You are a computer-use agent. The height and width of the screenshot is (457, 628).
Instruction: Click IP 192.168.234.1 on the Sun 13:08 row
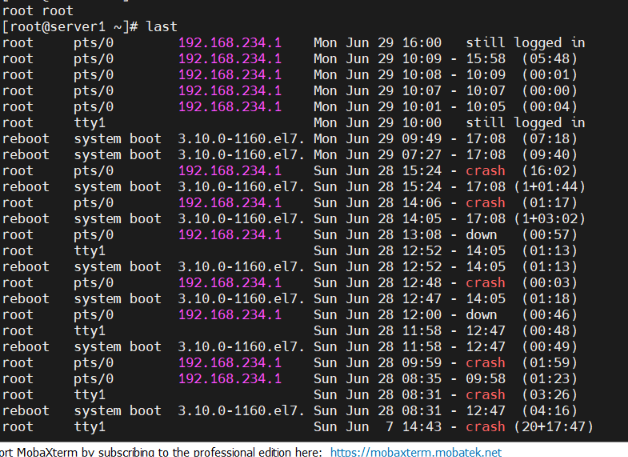tap(230, 235)
